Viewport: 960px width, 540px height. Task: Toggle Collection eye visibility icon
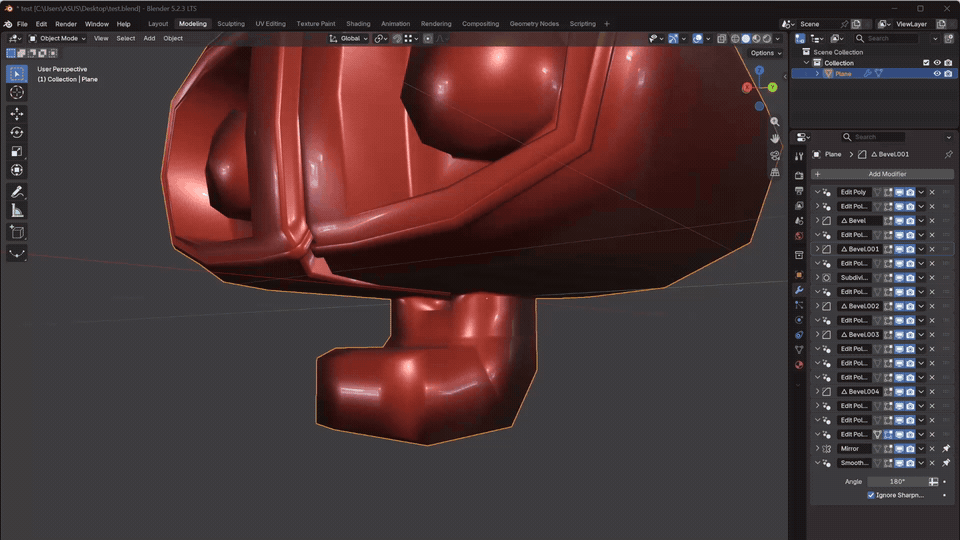937,63
